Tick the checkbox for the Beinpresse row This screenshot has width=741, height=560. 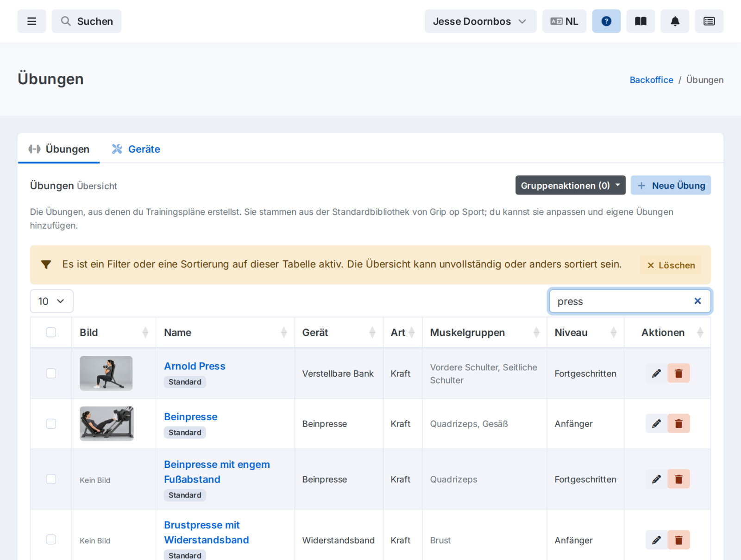[x=51, y=423]
